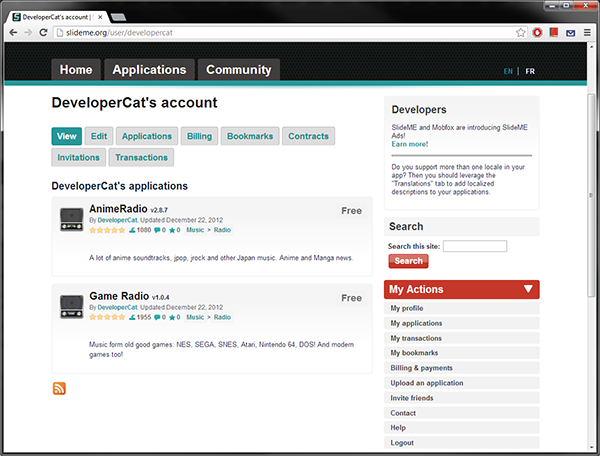Open the Home navigation tab

[x=76, y=70]
